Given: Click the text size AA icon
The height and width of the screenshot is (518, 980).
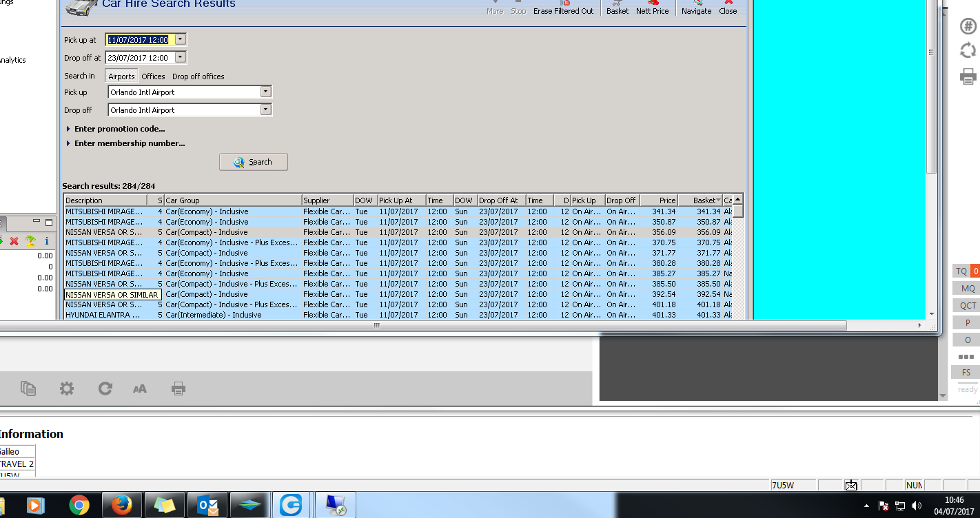Looking at the screenshot, I should 140,389.
